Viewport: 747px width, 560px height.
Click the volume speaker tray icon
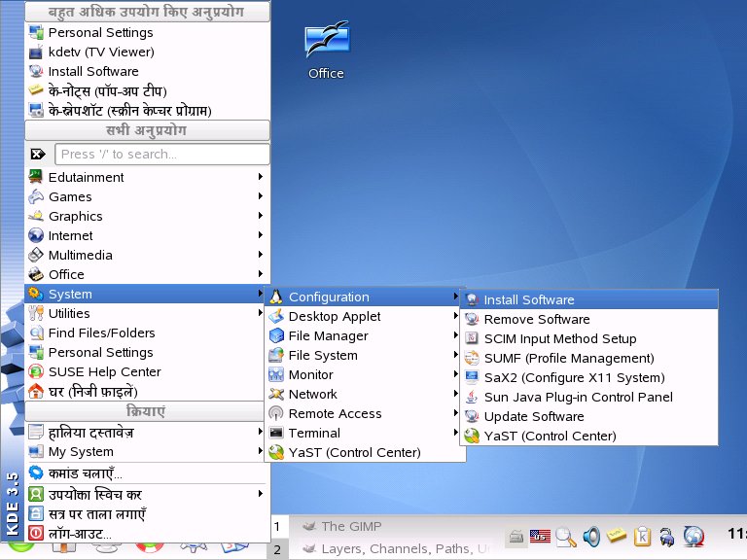click(x=591, y=537)
